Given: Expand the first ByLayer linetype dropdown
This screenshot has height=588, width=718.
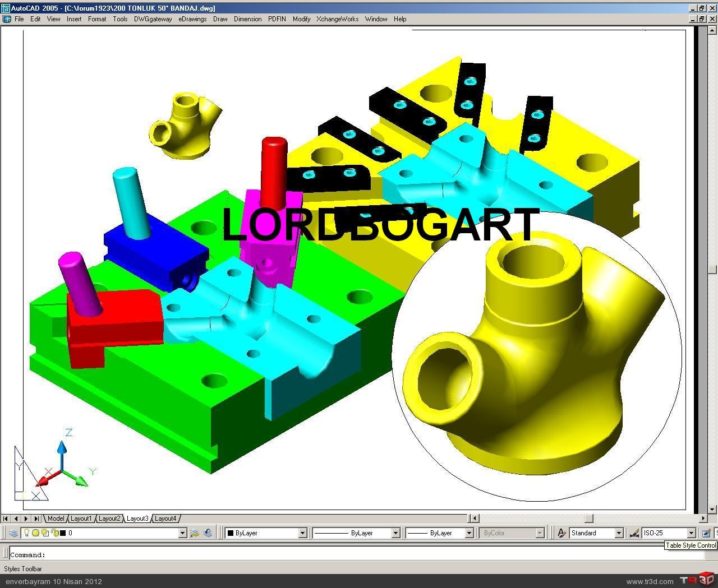Looking at the screenshot, I should [x=395, y=533].
